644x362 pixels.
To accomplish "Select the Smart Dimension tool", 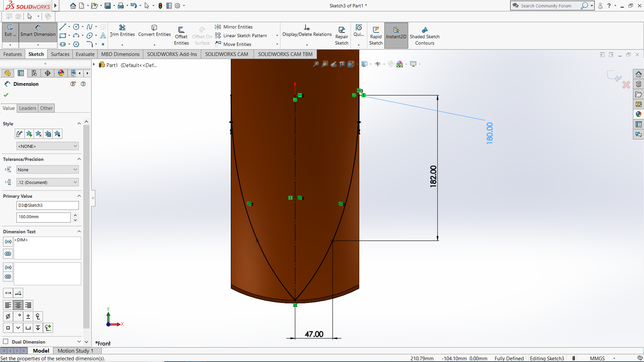I will (38, 33).
